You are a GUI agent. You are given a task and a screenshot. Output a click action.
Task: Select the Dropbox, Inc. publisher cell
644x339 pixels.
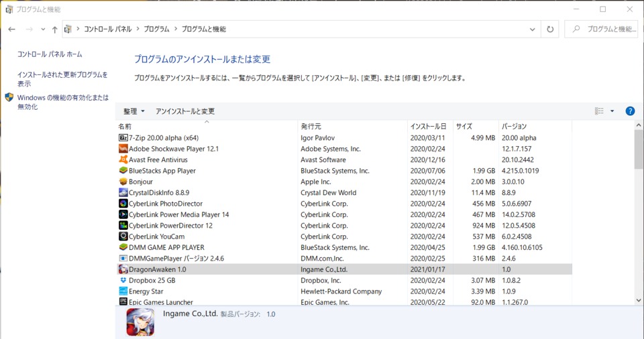321,280
